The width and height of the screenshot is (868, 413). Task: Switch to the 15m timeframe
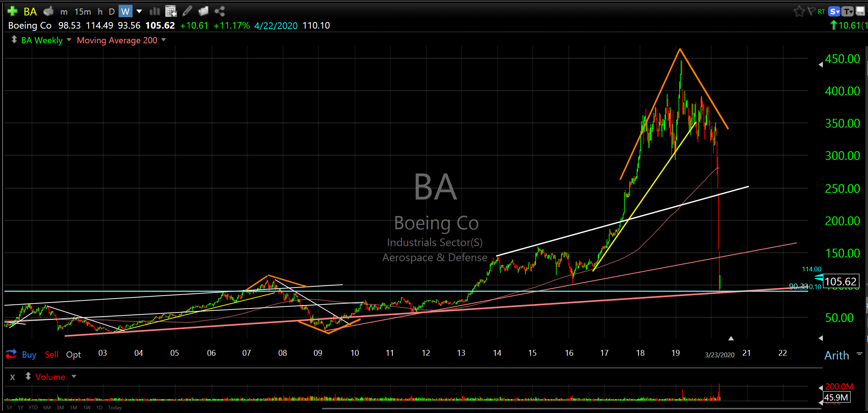(83, 12)
